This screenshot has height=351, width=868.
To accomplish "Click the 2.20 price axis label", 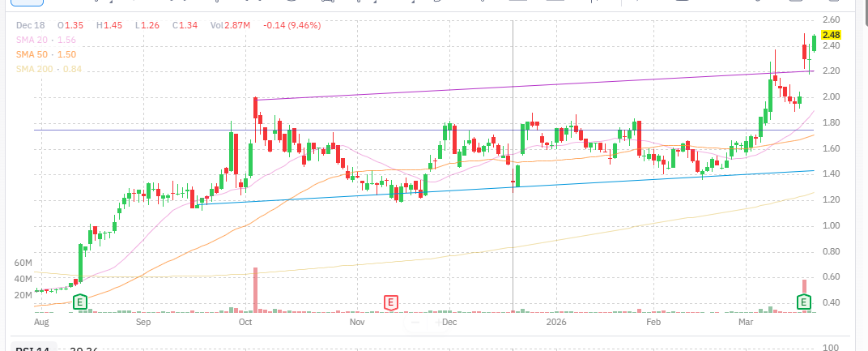I will pyautogui.click(x=832, y=71).
